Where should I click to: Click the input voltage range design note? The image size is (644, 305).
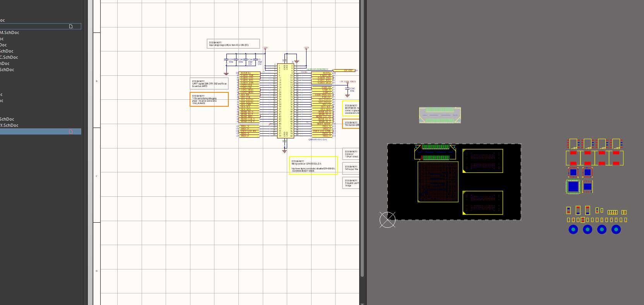[x=233, y=44]
